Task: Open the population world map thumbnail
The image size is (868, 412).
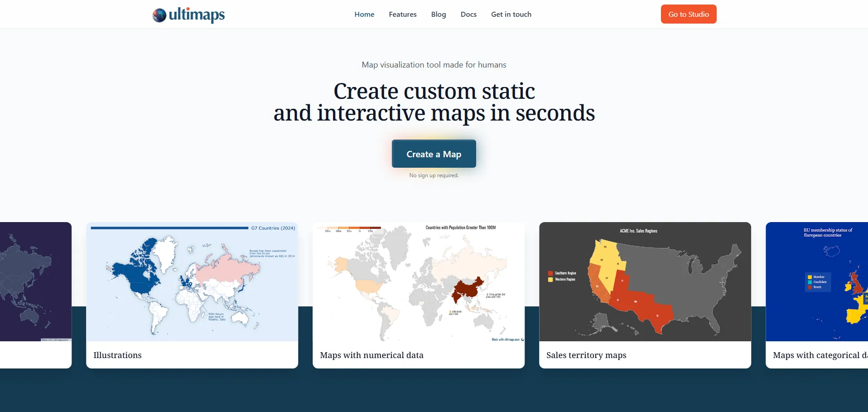Action: click(418, 281)
